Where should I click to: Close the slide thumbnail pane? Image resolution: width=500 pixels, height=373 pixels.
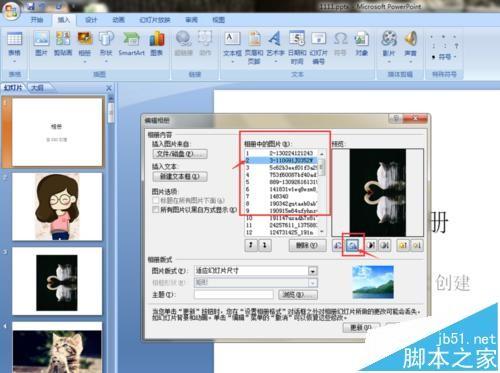[109, 88]
